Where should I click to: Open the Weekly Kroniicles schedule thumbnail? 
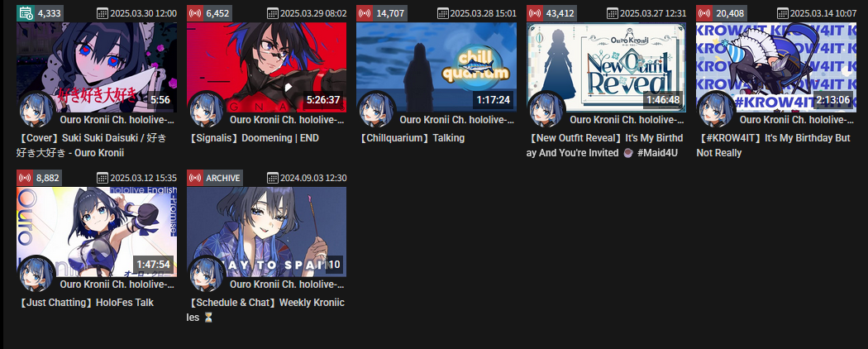[x=266, y=232]
